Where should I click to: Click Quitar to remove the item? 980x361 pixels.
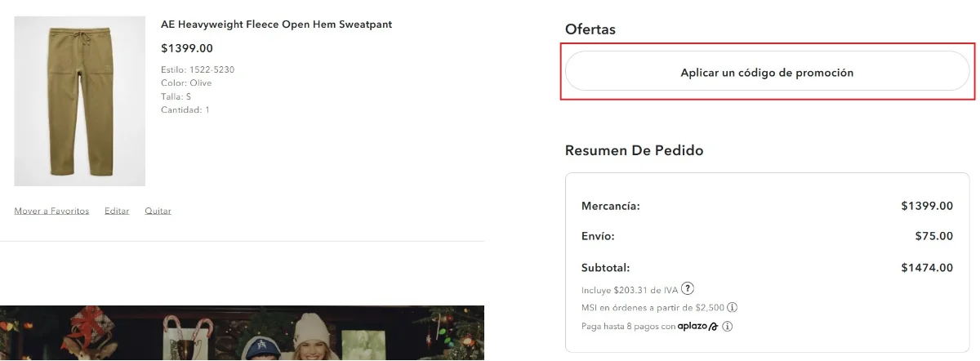coord(158,211)
